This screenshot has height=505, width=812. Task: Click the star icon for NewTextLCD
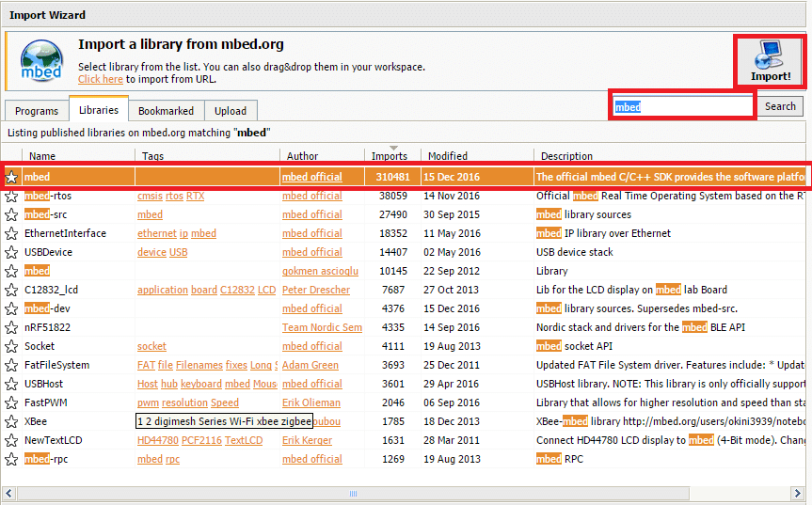point(11,440)
